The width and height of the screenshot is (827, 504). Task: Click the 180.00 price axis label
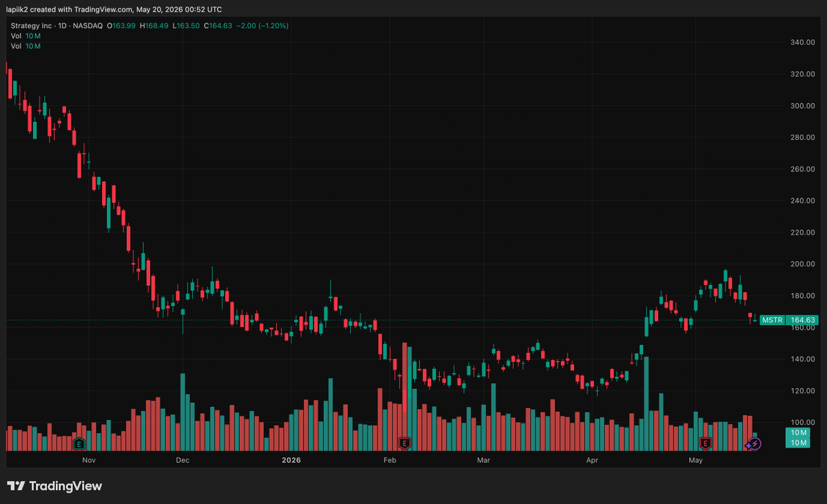click(x=802, y=296)
